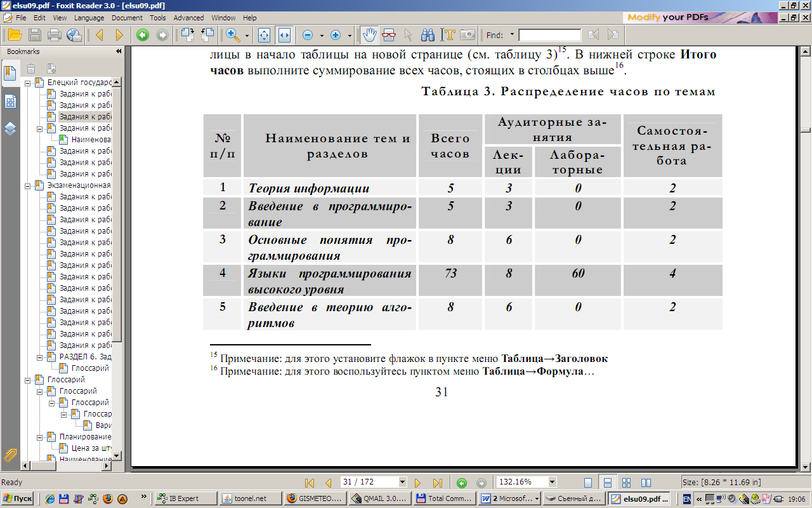Go to first page in status bar
The height and width of the screenshot is (508, 812).
310,483
